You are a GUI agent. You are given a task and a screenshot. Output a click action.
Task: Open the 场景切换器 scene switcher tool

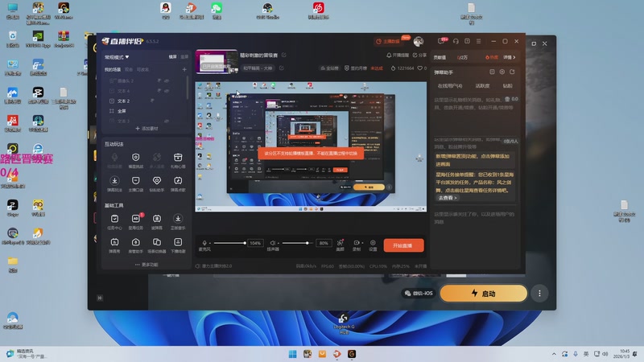coord(157,245)
